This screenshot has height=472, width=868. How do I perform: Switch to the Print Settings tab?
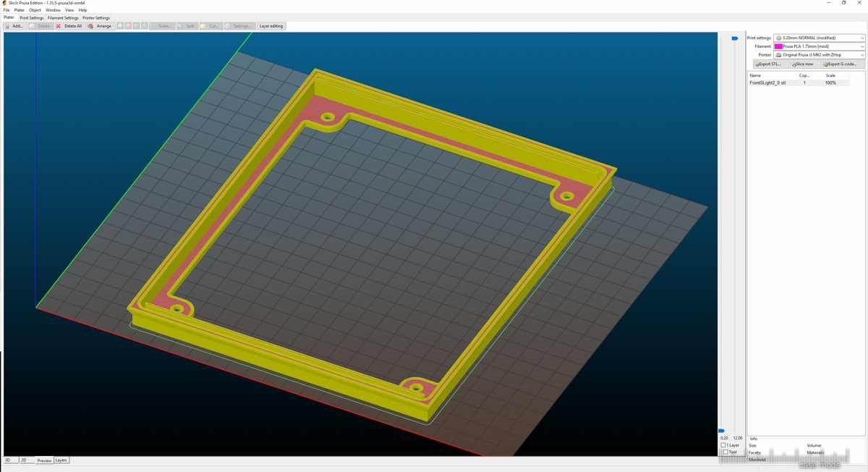(32, 18)
